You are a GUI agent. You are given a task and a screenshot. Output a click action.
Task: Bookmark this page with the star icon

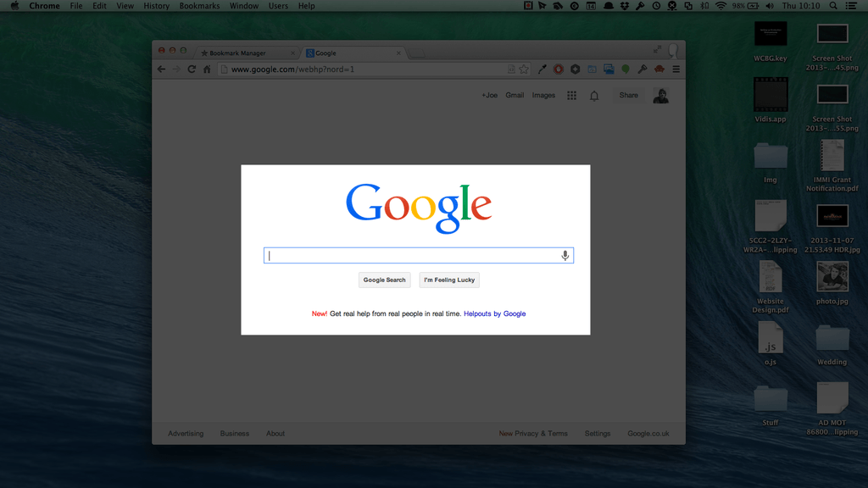click(x=524, y=69)
